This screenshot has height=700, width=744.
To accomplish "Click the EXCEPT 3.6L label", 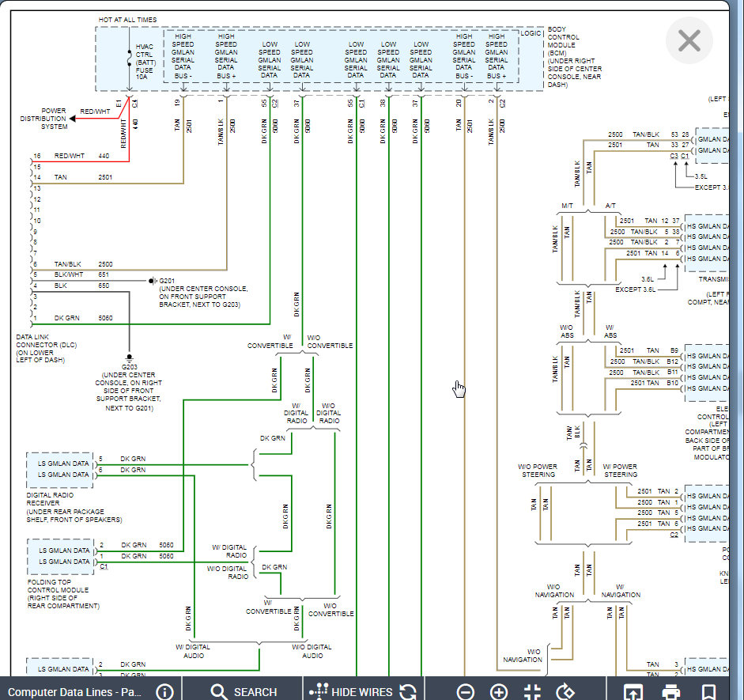I will pos(636,289).
